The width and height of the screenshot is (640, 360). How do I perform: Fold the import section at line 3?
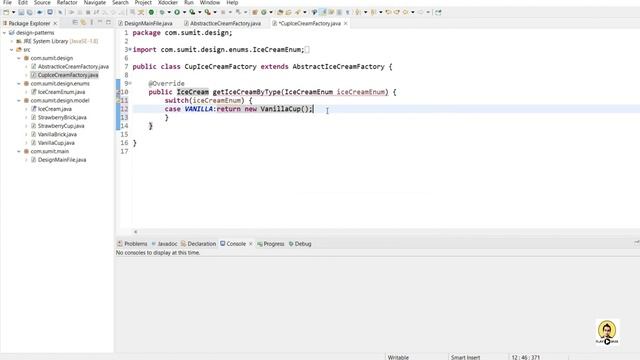pos(130,50)
